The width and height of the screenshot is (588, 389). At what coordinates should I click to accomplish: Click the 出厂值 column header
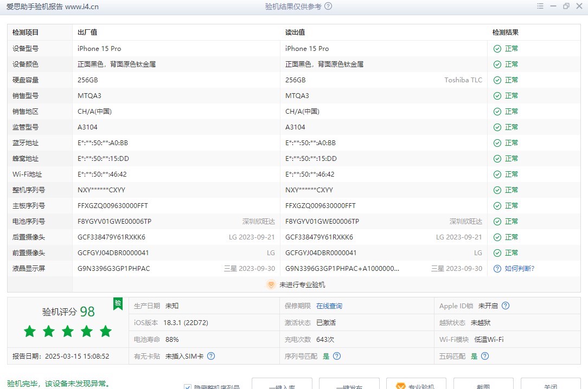pos(87,33)
